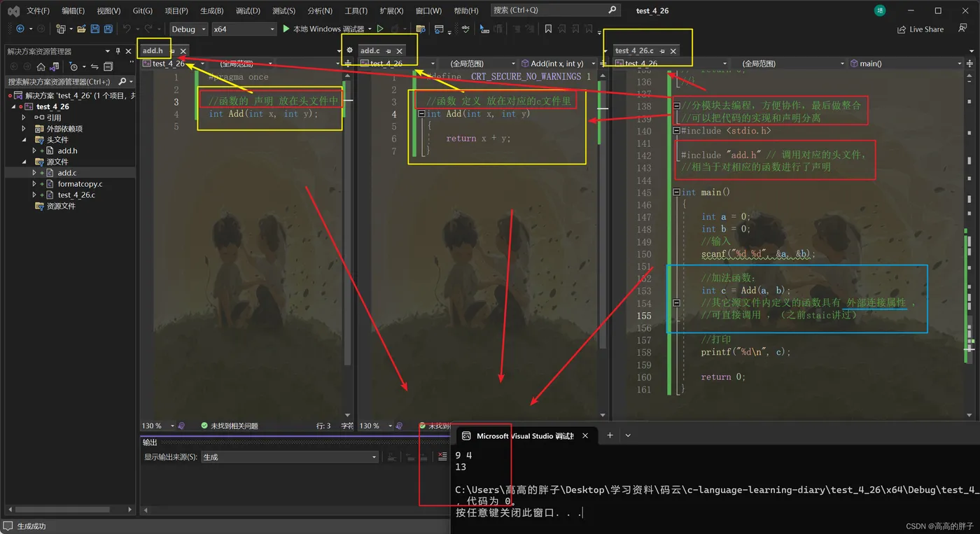Toggle pin on test_4_26.c tab
980x534 pixels.
click(662, 51)
